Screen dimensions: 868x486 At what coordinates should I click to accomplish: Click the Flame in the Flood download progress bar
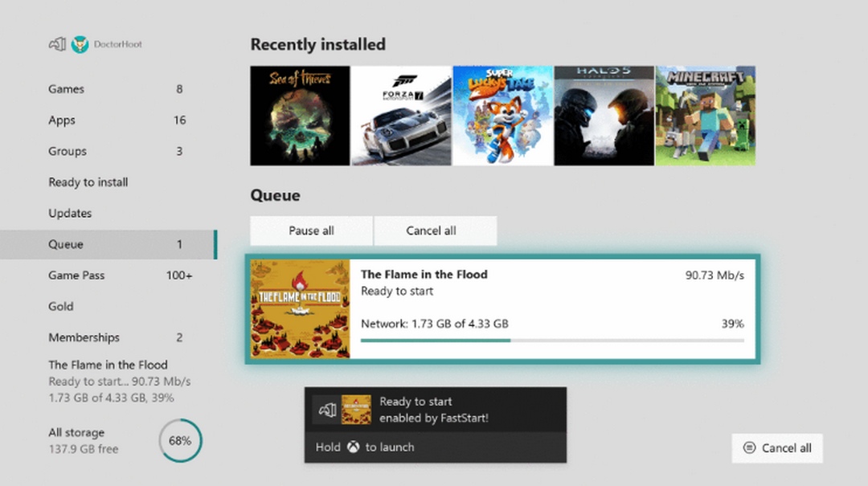pyautogui.click(x=552, y=341)
